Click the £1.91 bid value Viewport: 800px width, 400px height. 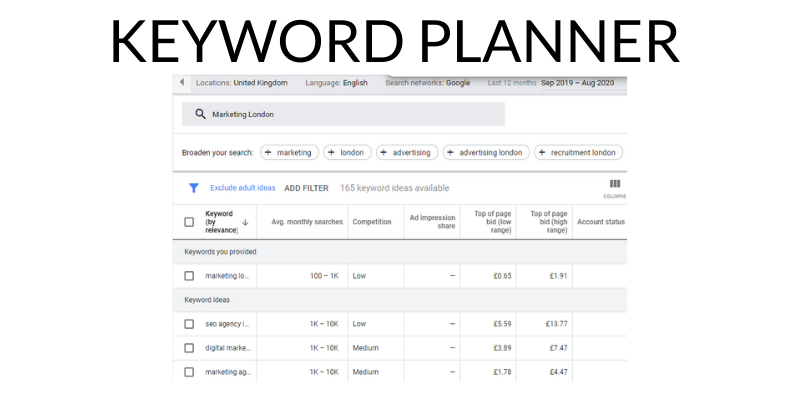pos(558,276)
